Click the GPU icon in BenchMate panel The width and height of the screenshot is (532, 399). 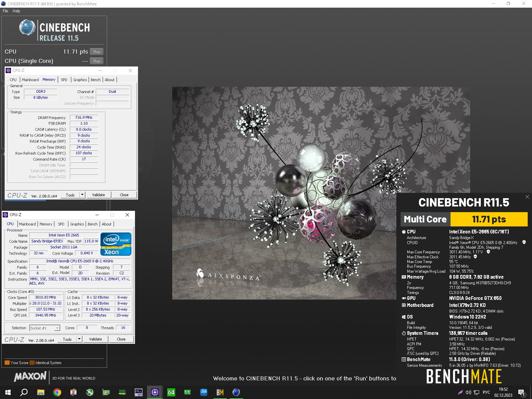coord(404,298)
